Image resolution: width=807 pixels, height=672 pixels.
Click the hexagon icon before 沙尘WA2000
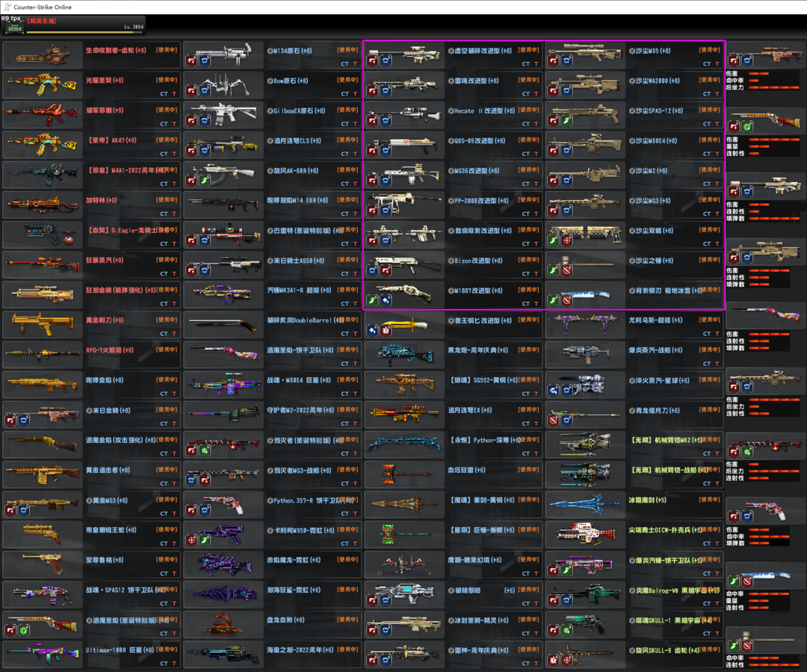[x=632, y=81]
